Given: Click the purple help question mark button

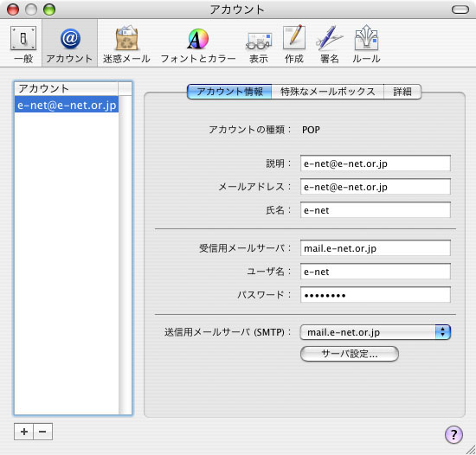Looking at the screenshot, I should pyautogui.click(x=453, y=435).
